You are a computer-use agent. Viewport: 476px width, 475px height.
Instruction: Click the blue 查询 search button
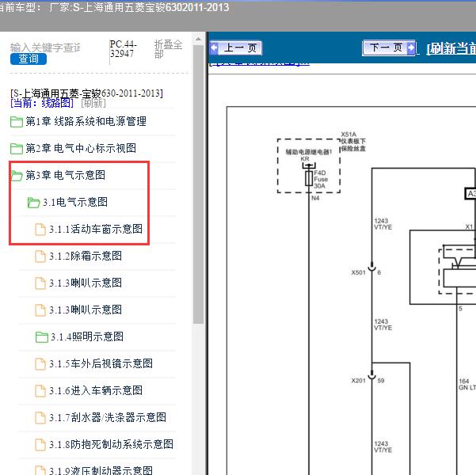(29, 59)
